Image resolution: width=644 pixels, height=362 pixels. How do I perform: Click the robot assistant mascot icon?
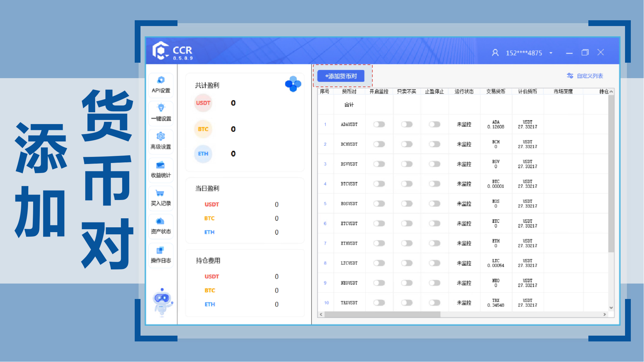162,302
